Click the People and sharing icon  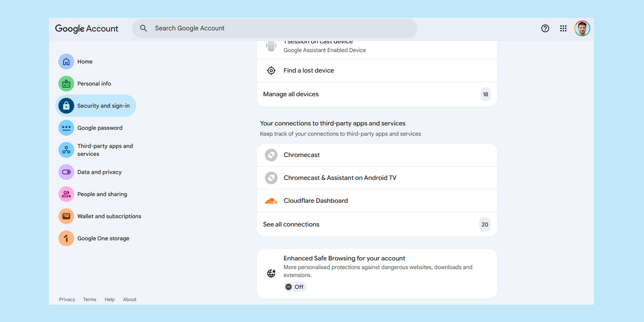point(66,194)
